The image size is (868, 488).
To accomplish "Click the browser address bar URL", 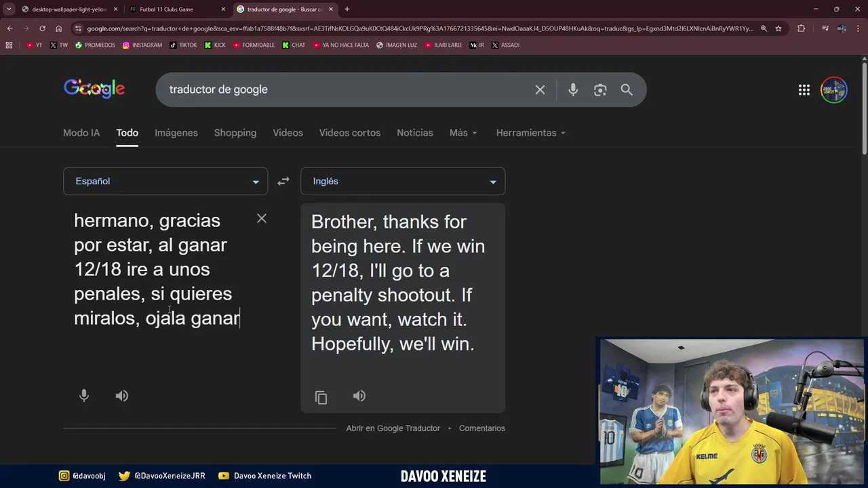I will 419,28.
